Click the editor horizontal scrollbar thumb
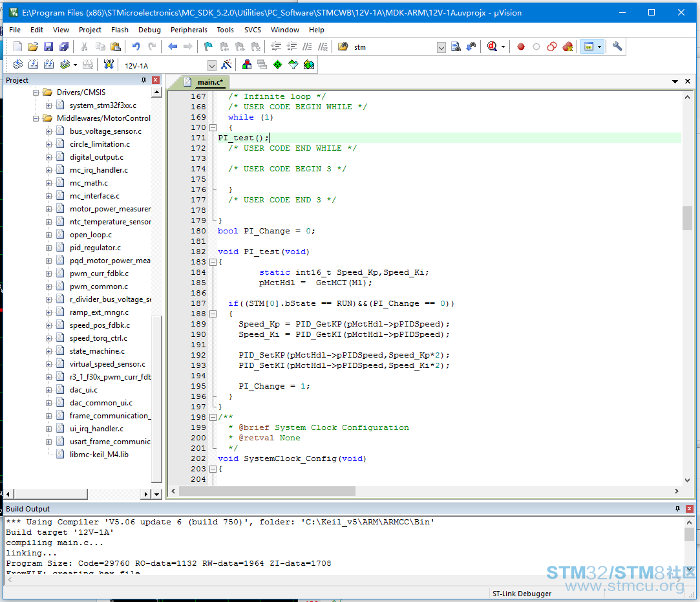Screen dimensions: 700x602 (x=267, y=491)
